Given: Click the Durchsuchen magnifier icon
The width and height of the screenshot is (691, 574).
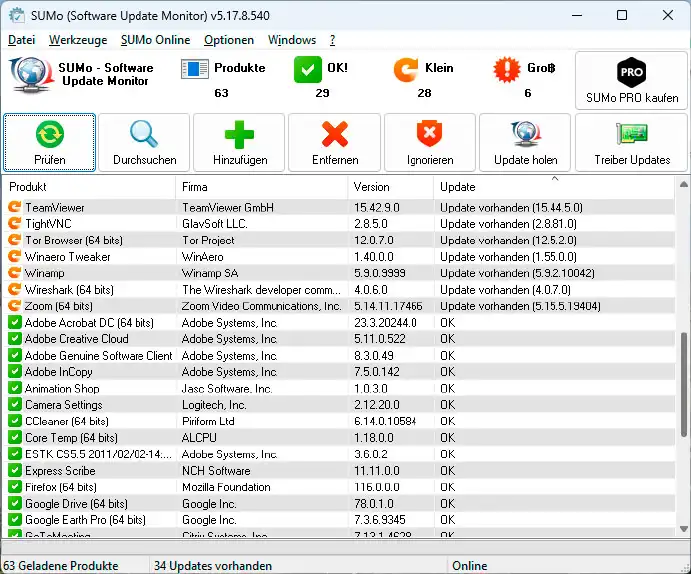Looking at the screenshot, I should [144, 135].
